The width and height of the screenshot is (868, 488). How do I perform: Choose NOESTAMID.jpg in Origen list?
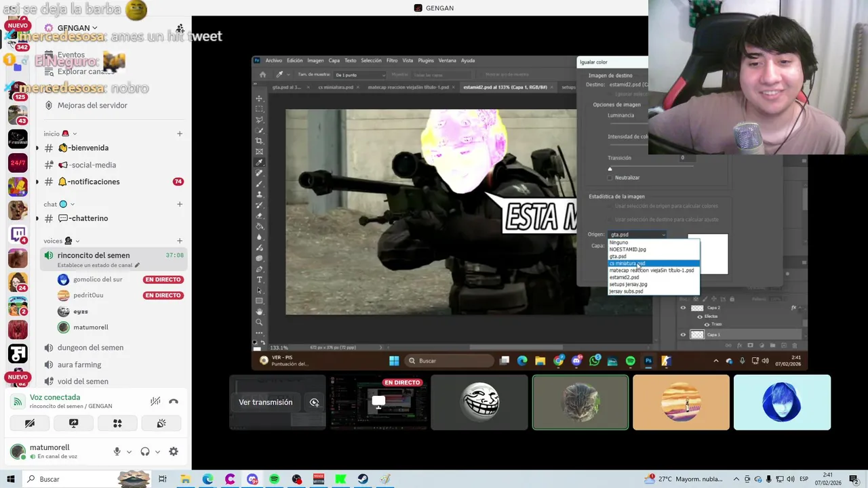coord(654,249)
